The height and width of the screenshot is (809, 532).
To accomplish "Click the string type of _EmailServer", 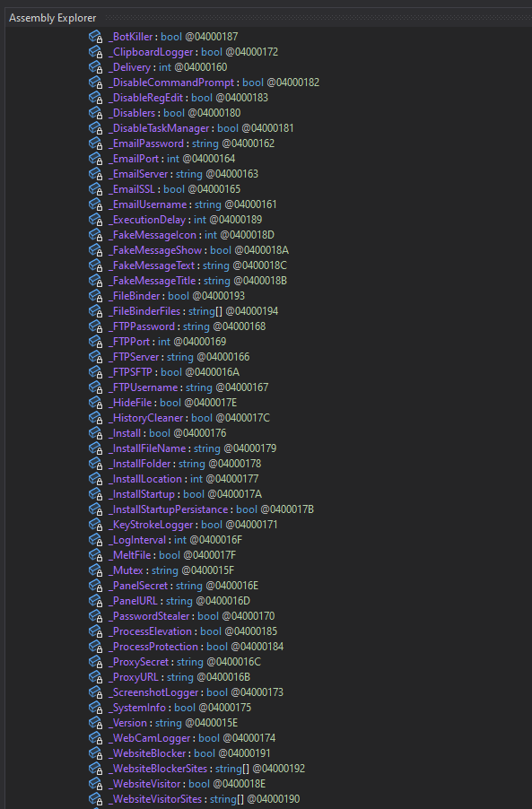I will click(x=189, y=174).
